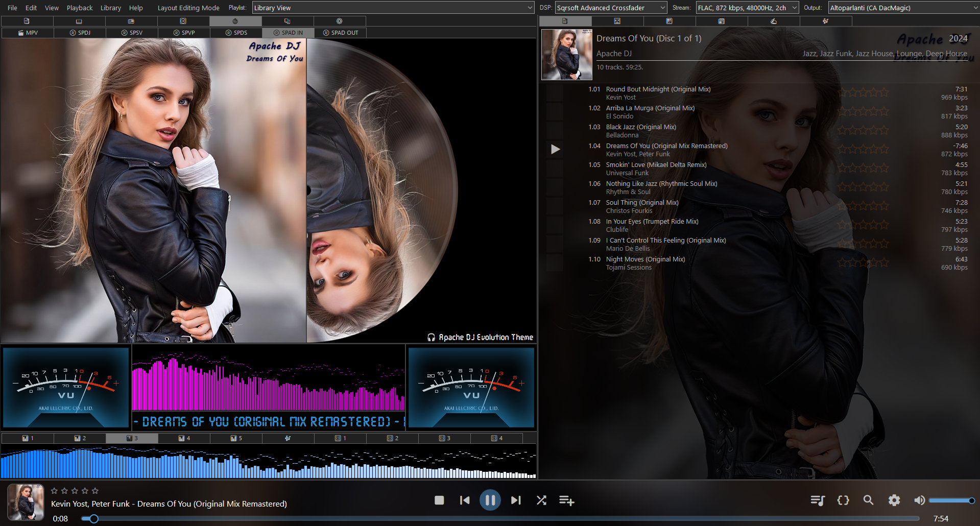Select the highlighted disc icon tab
Image resolution: width=980 pixels, height=526 pixels.
(x=235, y=21)
